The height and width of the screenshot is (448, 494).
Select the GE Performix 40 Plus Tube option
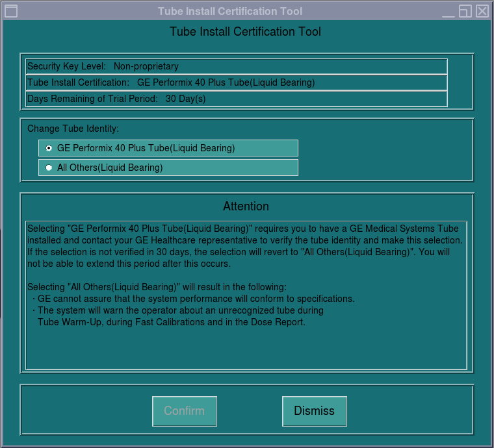click(x=49, y=148)
